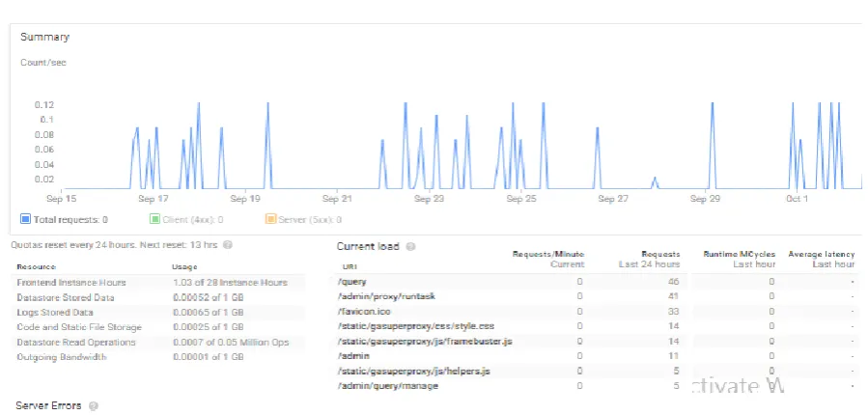868x415 pixels.
Task: Click the Requests Last 24 hours header
Action: tap(649, 259)
